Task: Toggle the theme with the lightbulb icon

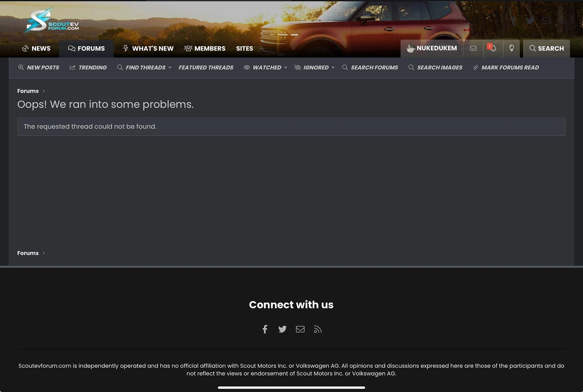Action: pos(512,48)
